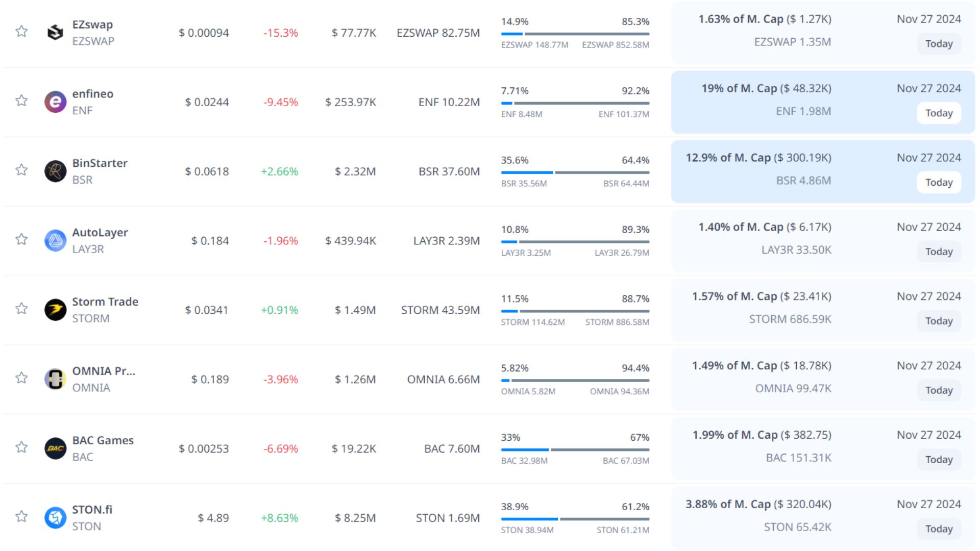Image resolution: width=980 pixels, height=551 pixels.
Task: Star the STON.fi row
Action: point(21,516)
